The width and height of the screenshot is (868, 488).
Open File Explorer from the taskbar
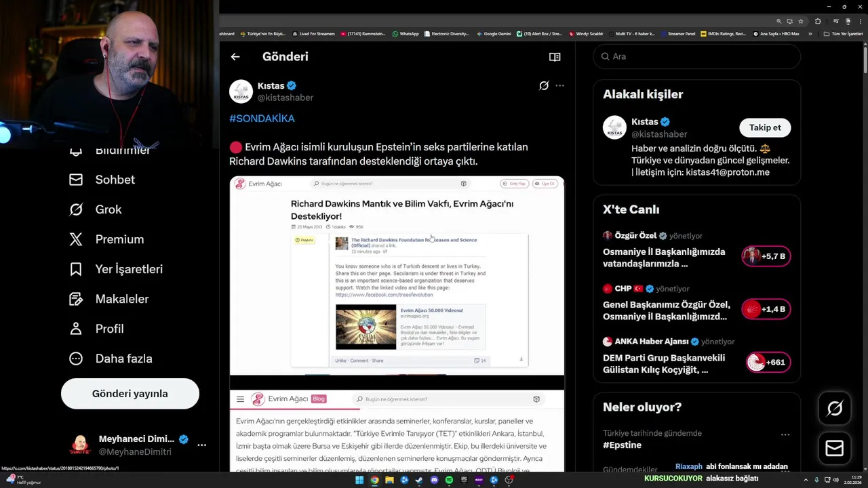389,480
